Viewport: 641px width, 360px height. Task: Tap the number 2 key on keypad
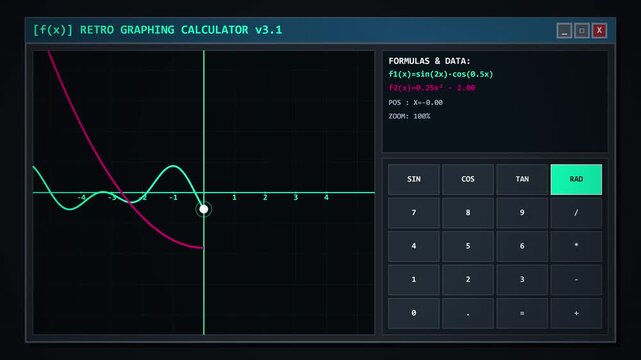(468, 280)
